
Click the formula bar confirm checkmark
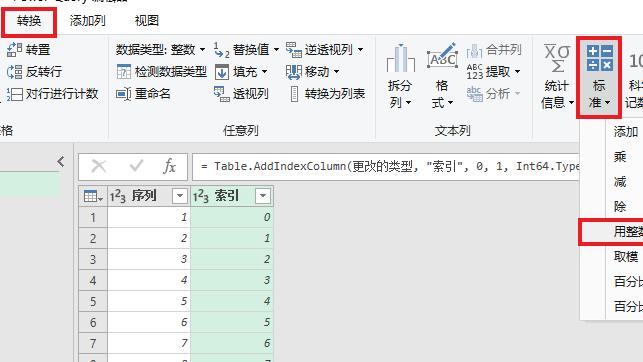pyautogui.click(x=136, y=166)
